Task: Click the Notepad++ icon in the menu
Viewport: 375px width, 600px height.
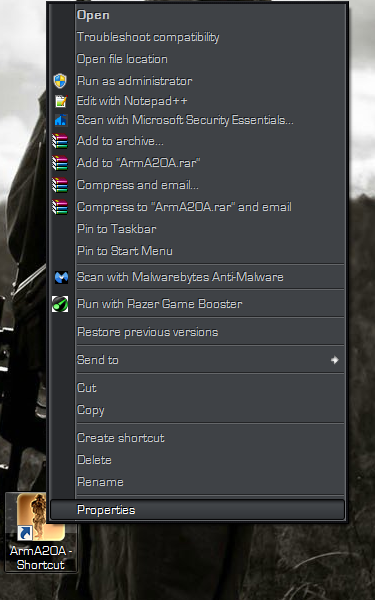Action: click(60, 101)
